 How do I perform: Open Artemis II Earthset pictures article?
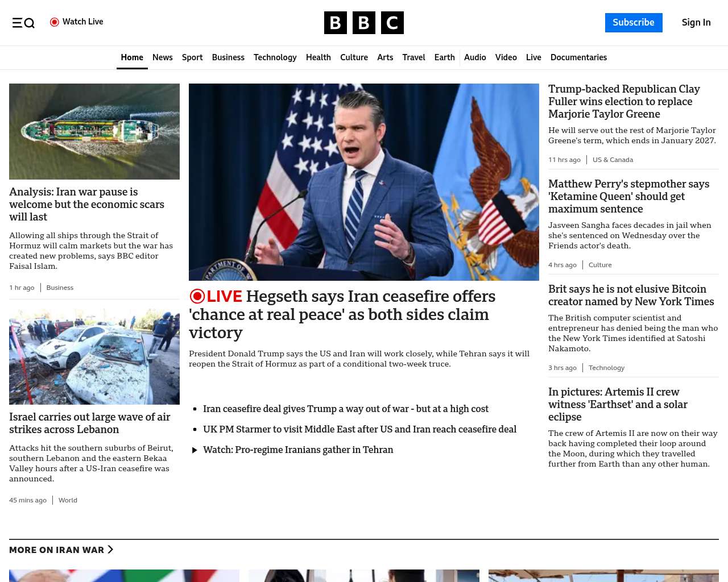618,404
